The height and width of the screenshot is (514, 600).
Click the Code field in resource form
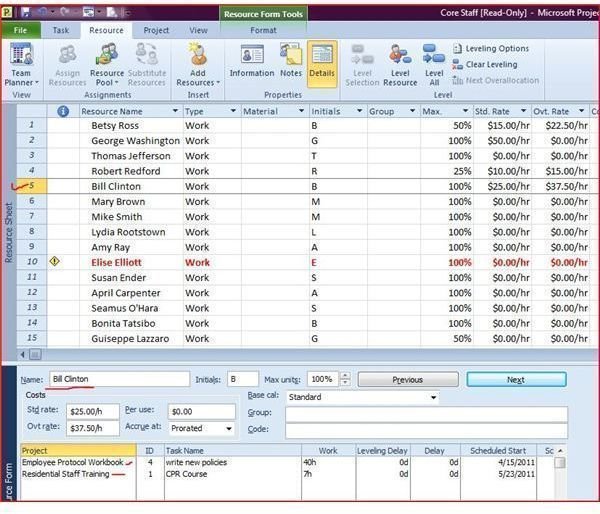(x=426, y=431)
